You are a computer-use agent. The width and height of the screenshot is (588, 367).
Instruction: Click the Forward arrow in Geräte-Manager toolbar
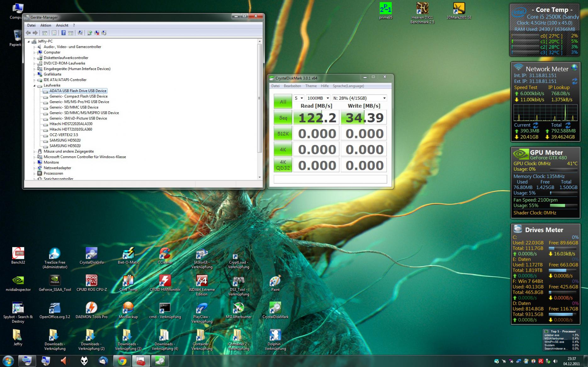35,33
